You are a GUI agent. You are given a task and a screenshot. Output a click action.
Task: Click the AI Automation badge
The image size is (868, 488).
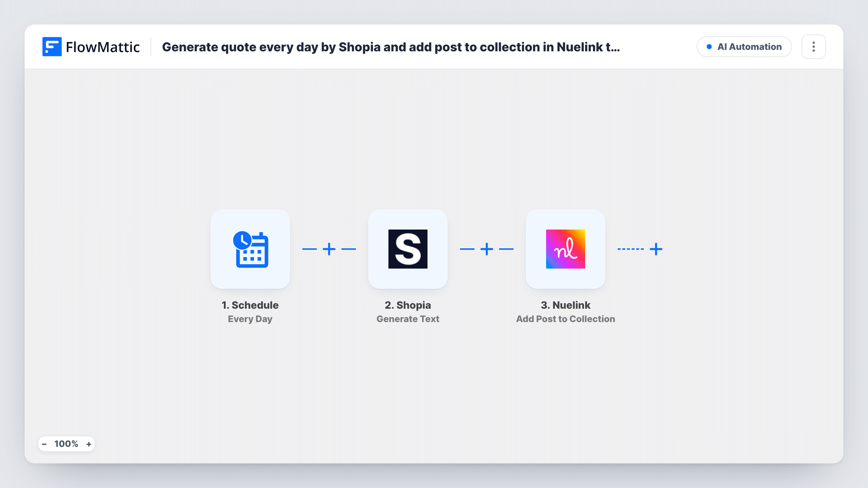744,47
